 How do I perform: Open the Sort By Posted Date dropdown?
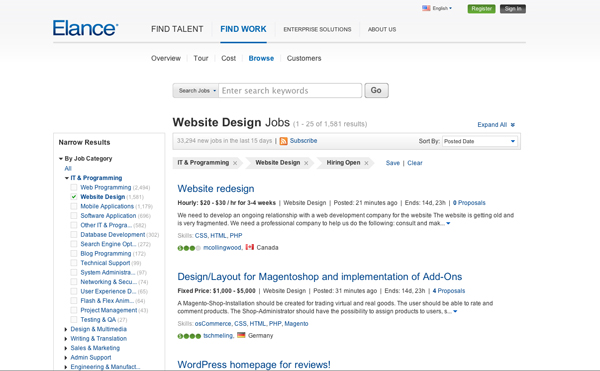tap(480, 141)
